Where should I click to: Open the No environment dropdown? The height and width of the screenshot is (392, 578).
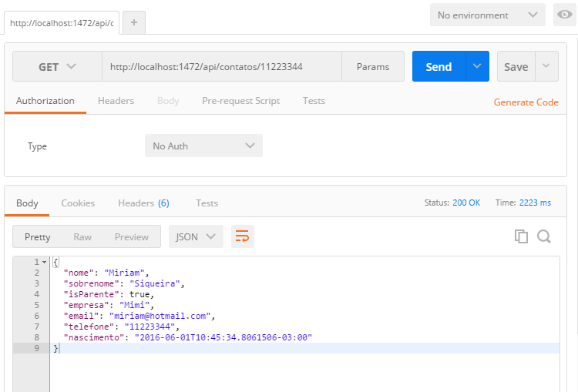click(487, 15)
